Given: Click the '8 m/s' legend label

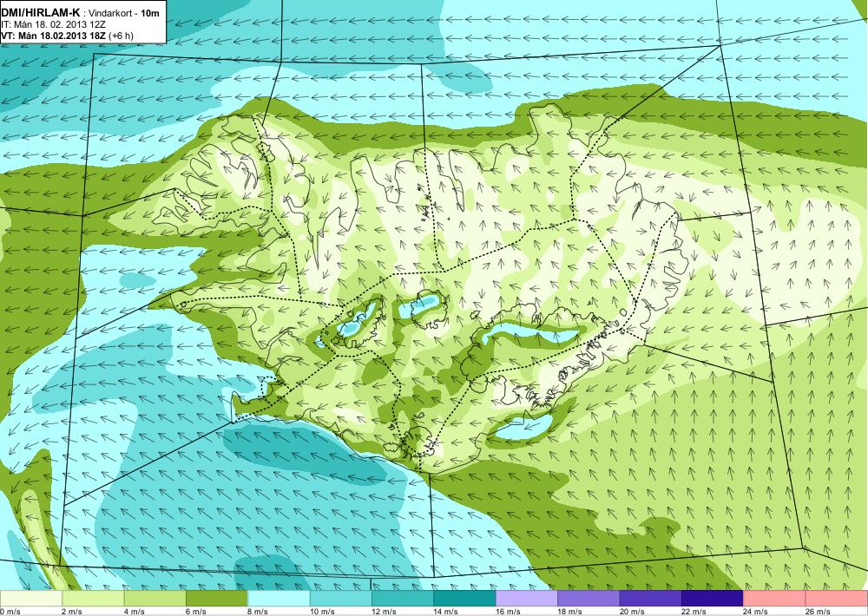Looking at the screenshot, I should pos(258,612).
